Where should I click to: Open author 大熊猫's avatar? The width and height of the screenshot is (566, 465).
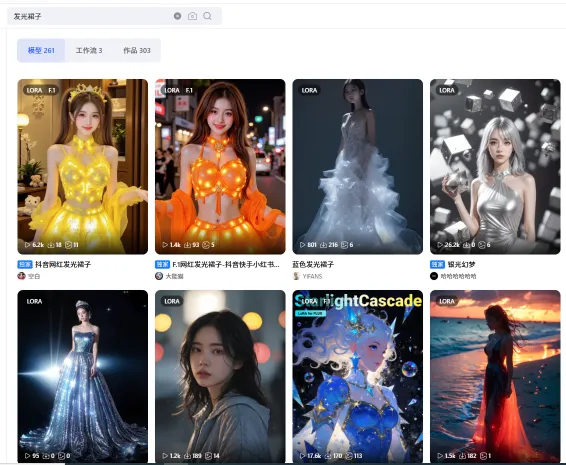159,276
